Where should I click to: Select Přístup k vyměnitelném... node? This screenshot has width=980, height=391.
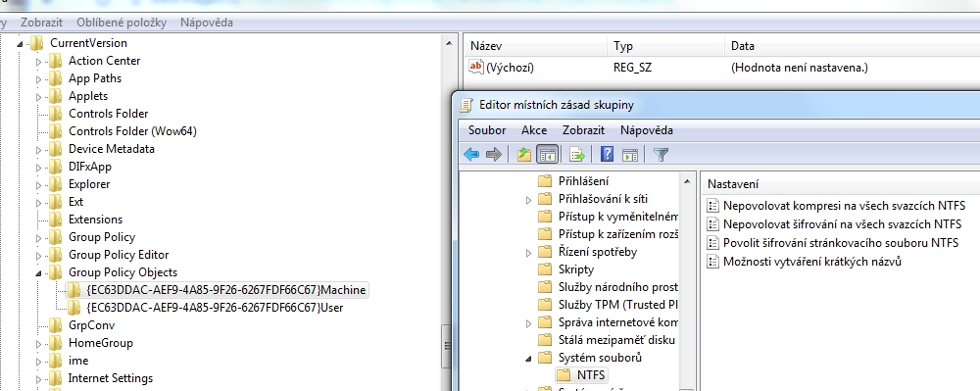(618, 217)
